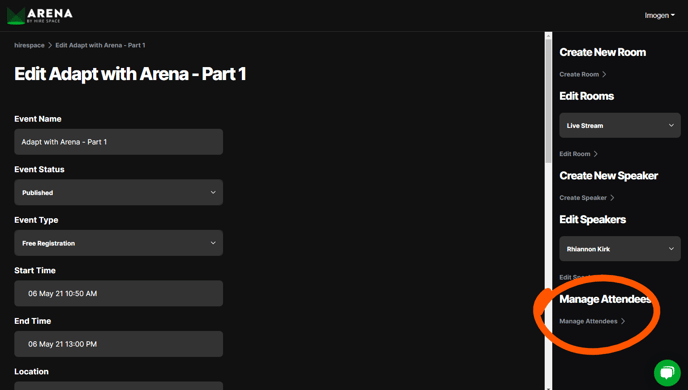The height and width of the screenshot is (390, 688).
Task: Click into the Event Name field
Action: [x=118, y=142]
